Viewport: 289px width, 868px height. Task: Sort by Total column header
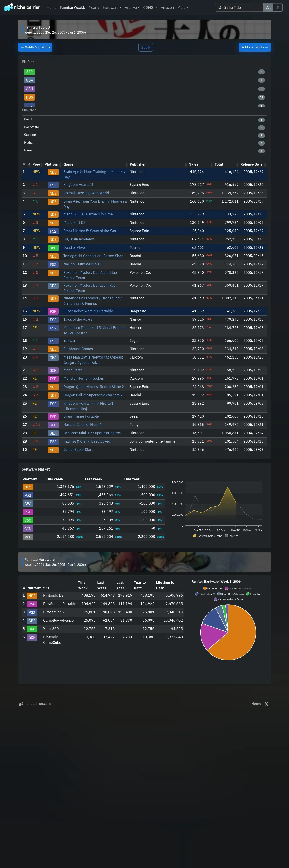click(226, 164)
